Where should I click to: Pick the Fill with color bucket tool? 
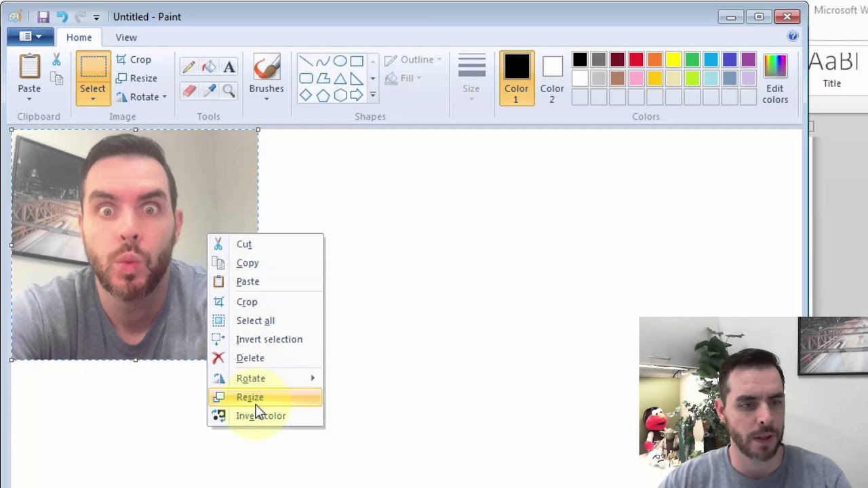pos(209,66)
